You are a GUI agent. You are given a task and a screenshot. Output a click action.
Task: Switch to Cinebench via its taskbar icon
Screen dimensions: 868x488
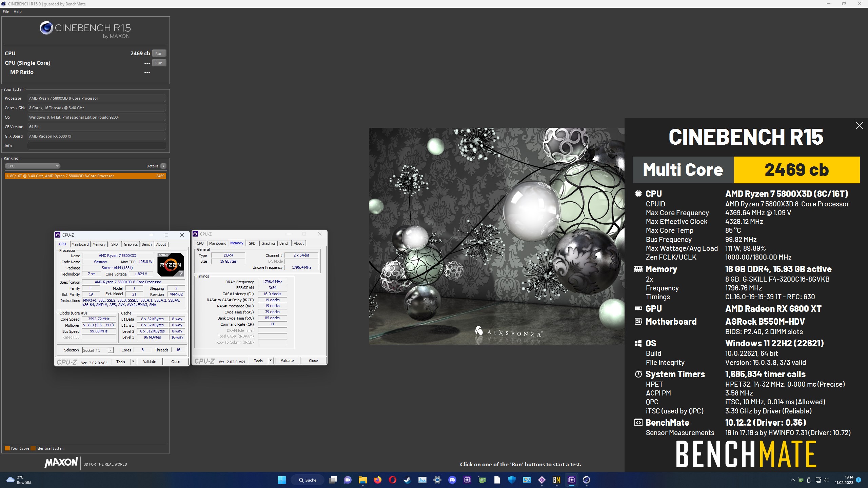(x=587, y=480)
